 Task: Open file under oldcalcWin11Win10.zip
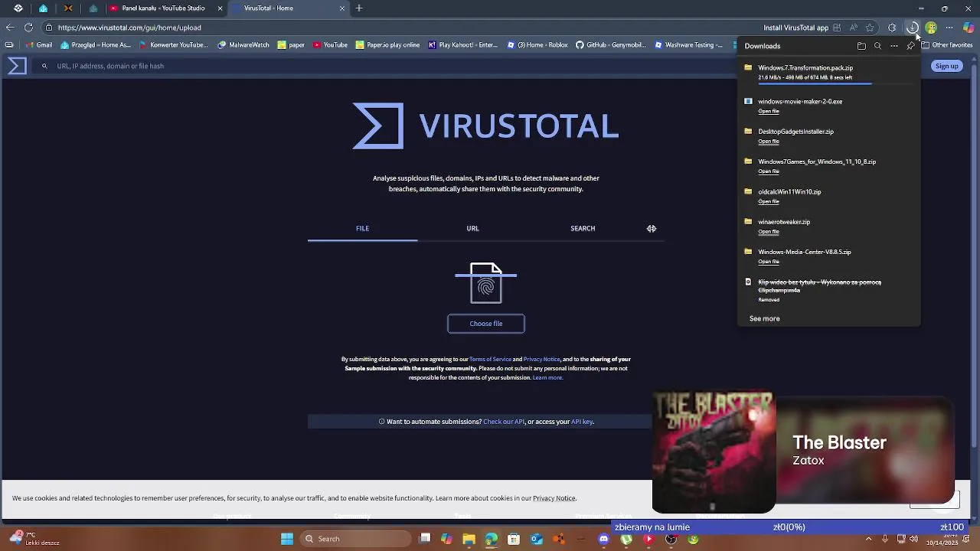[769, 202]
